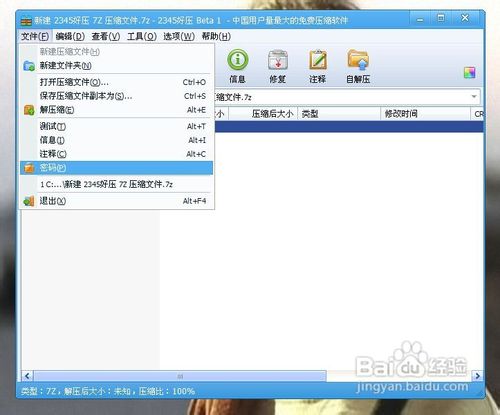Click the 修复 (Repair) toolbar icon

(278, 66)
